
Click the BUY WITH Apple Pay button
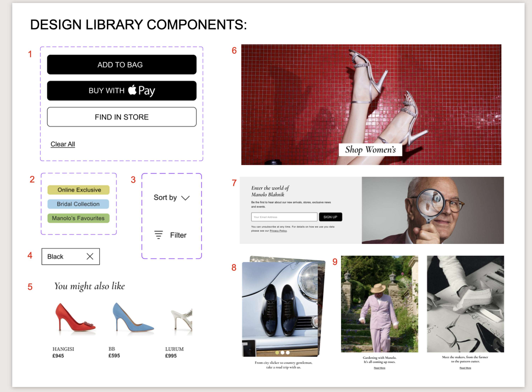tap(122, 91)
